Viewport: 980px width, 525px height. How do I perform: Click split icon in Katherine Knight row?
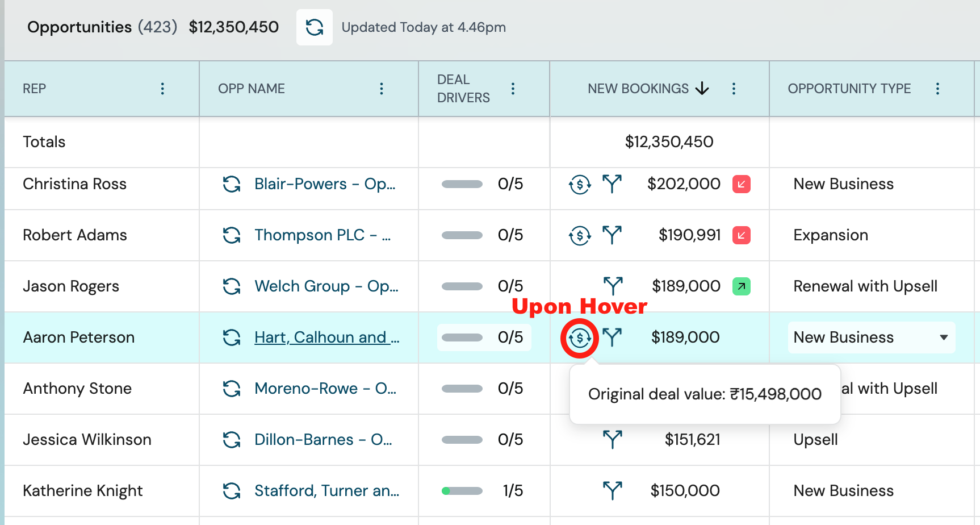tap(612, 491)
